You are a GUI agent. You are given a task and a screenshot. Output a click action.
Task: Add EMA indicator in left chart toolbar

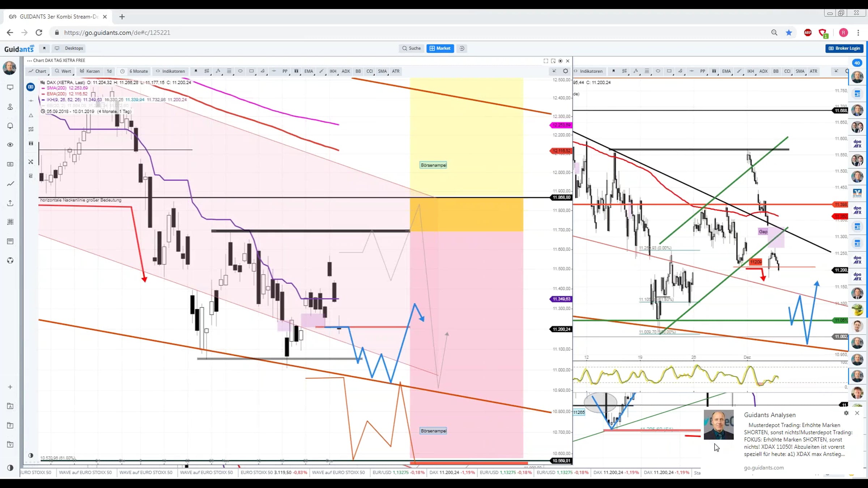click(x=309, y=71)
